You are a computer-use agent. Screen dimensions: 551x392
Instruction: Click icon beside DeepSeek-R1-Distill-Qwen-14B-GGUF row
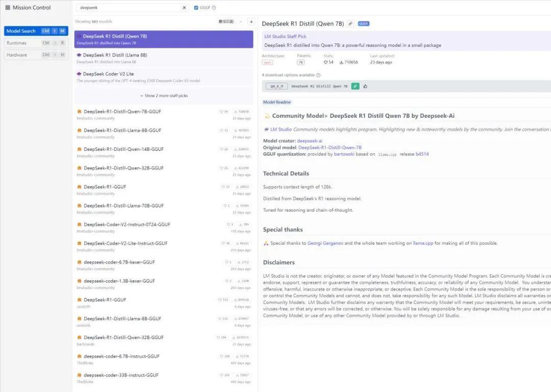[80, 149]
